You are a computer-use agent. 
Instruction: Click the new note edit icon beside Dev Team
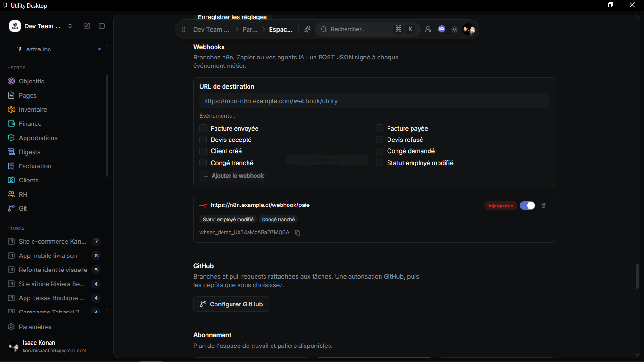point(87,26)
